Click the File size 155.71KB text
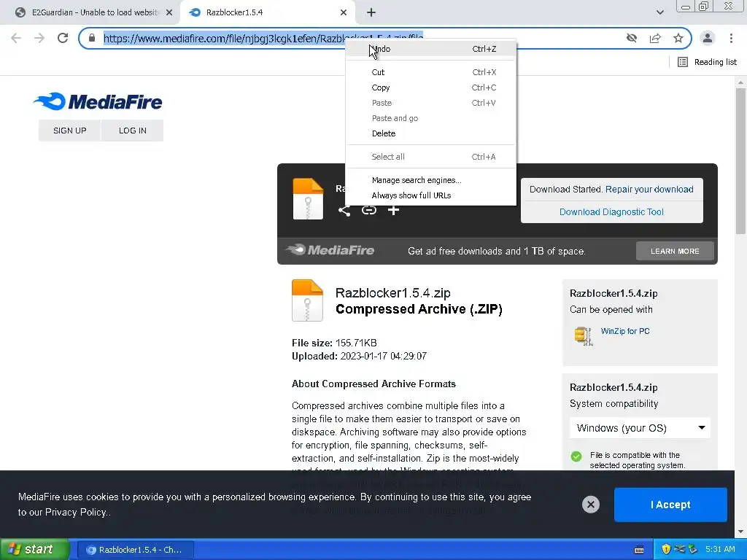 334,343
